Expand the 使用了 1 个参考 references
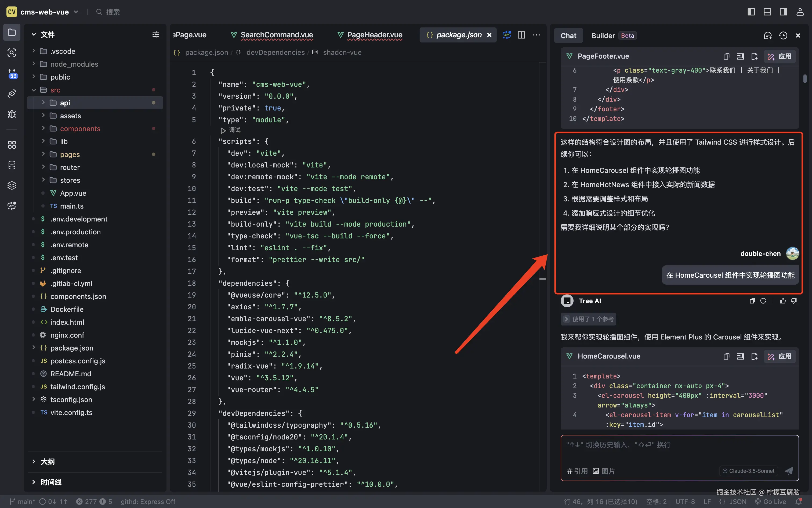Viewport: 812px width, 508px height. click(588, 319)
